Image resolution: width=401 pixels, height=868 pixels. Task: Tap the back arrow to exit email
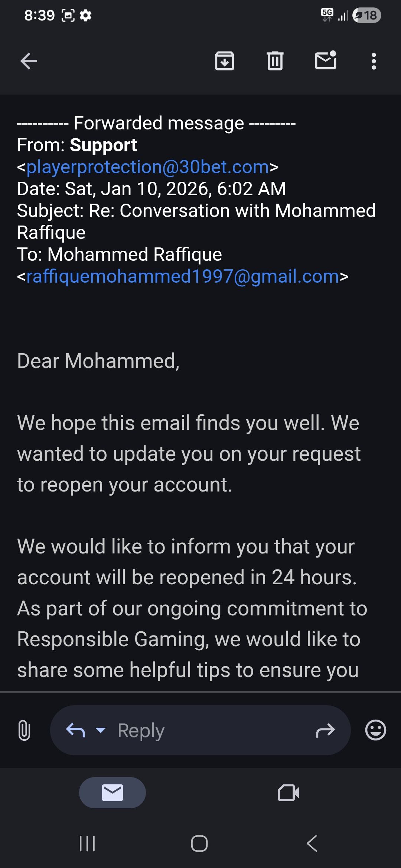coord(29,61)
